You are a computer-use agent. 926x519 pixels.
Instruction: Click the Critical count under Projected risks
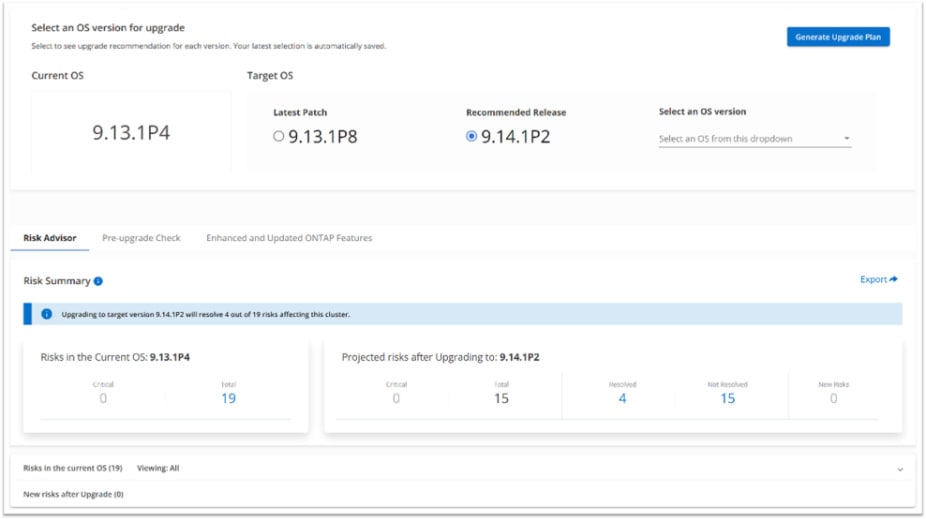coord(396,398)
